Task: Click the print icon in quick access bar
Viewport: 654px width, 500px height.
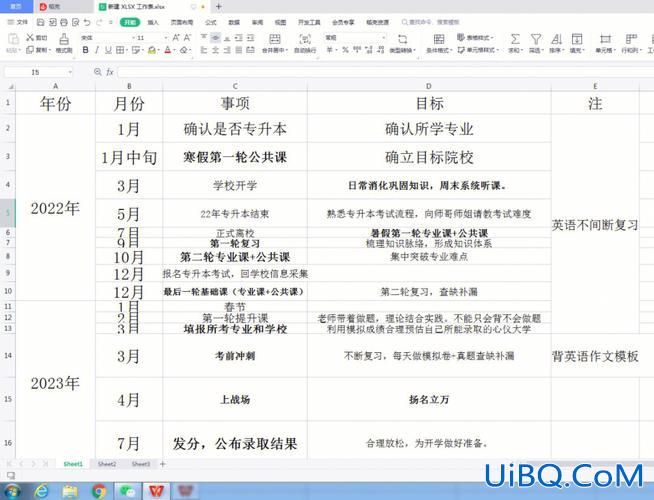Action: pos(64,22)
